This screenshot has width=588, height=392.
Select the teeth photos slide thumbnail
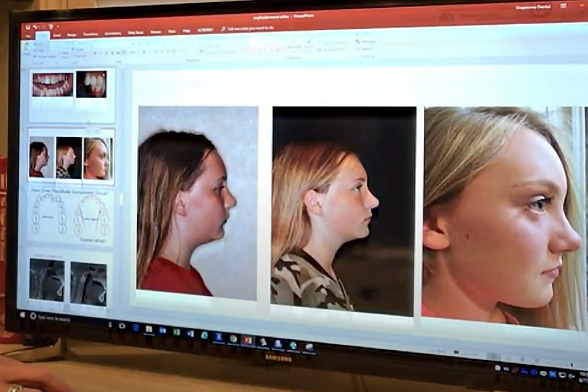coord(72,95)
